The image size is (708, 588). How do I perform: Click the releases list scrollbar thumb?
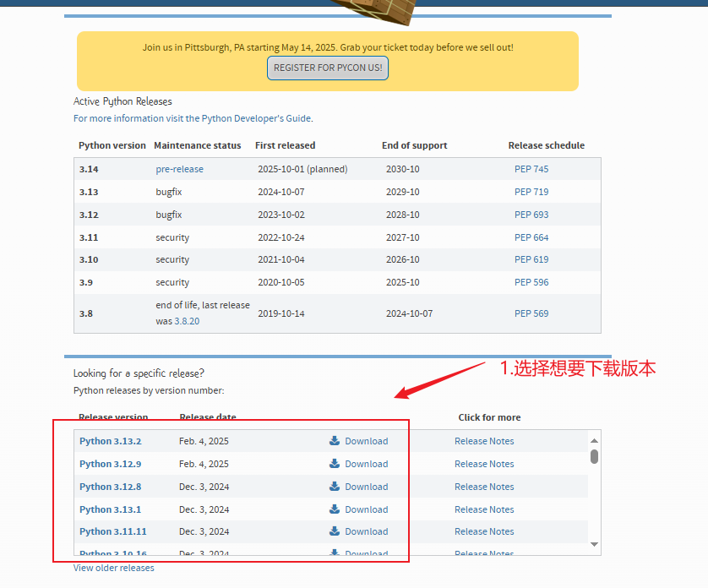point(594,456)
